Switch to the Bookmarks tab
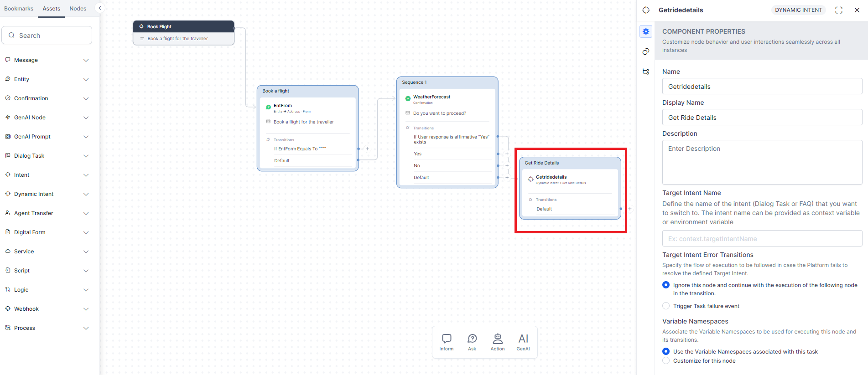The height and width of the screenshot is (375, 868). point(19,9)
